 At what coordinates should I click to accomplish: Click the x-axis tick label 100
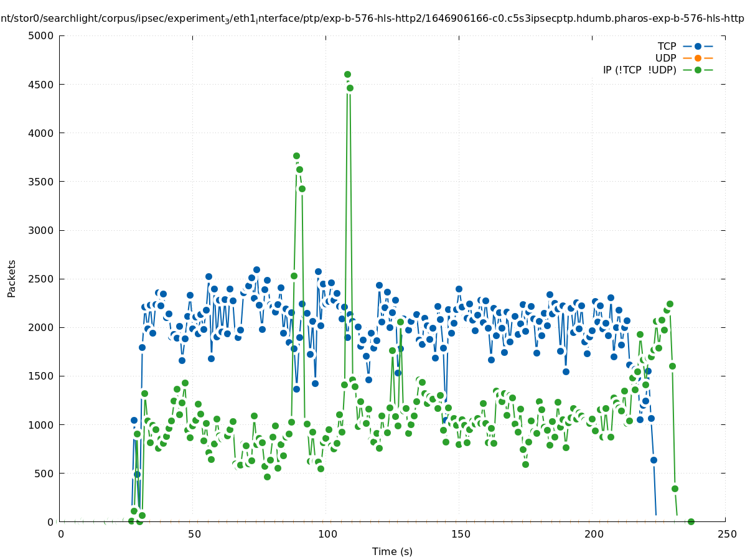327,534
